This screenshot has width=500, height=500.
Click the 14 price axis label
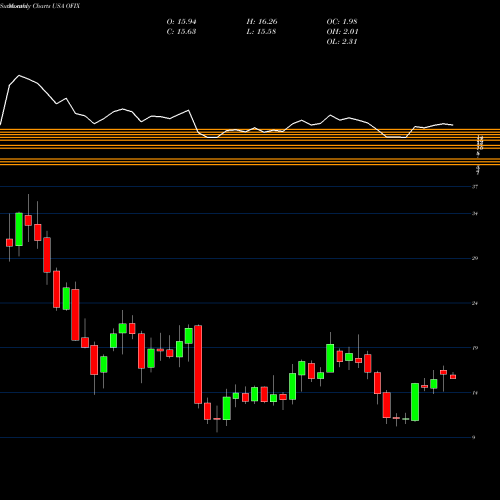point(475,393)
